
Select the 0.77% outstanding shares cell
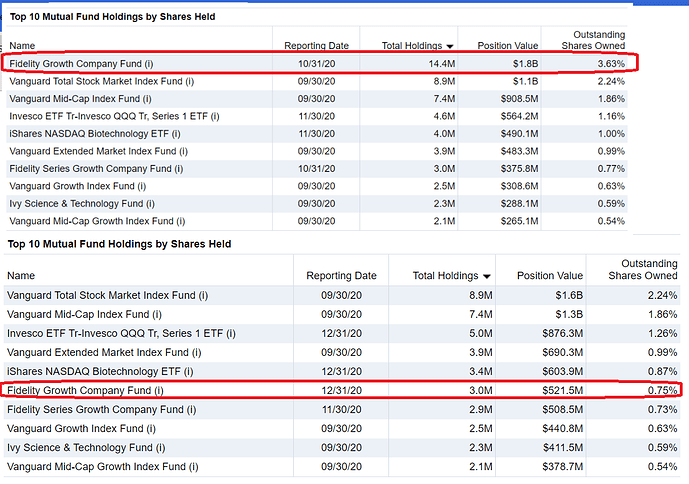pyautogui.click(x=611, y=169)
